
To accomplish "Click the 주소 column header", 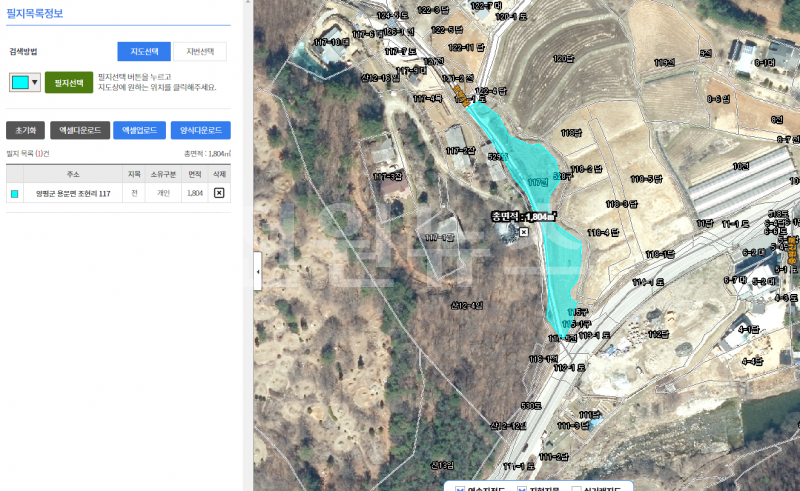I will click(x=73, y=175).
